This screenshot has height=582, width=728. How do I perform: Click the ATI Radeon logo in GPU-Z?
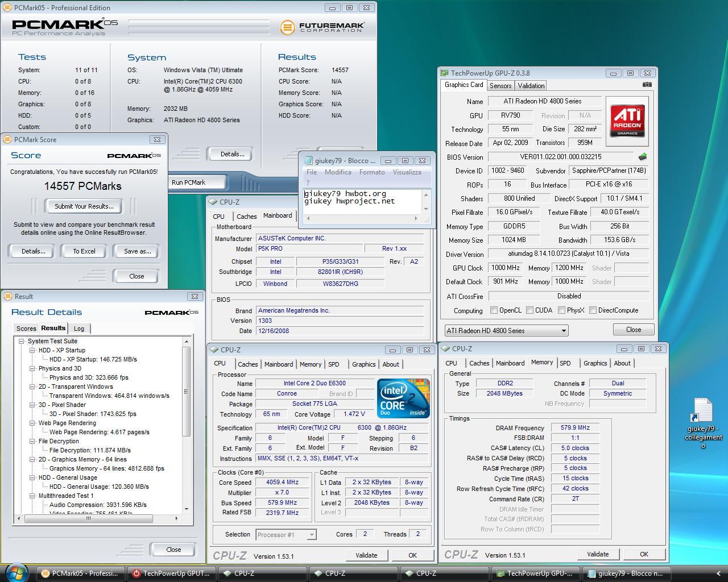pyautogui.click(x=627, y=120)
